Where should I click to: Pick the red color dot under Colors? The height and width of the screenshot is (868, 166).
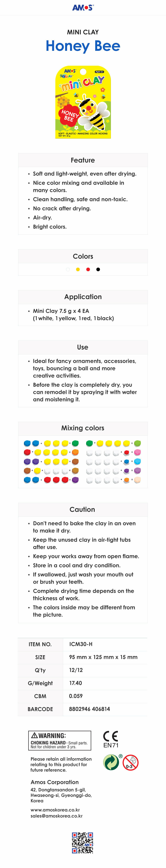(x=88, y=269)
